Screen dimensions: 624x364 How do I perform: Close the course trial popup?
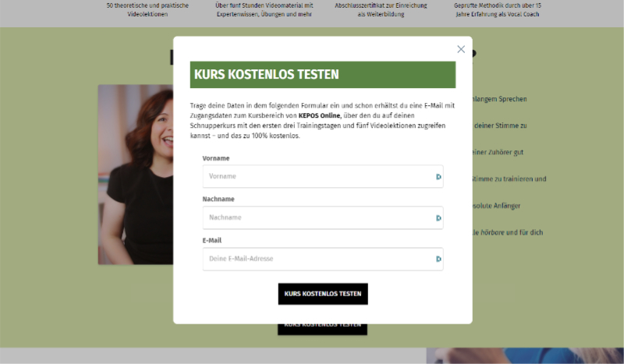pyautogui.click(x=461, y=49)
